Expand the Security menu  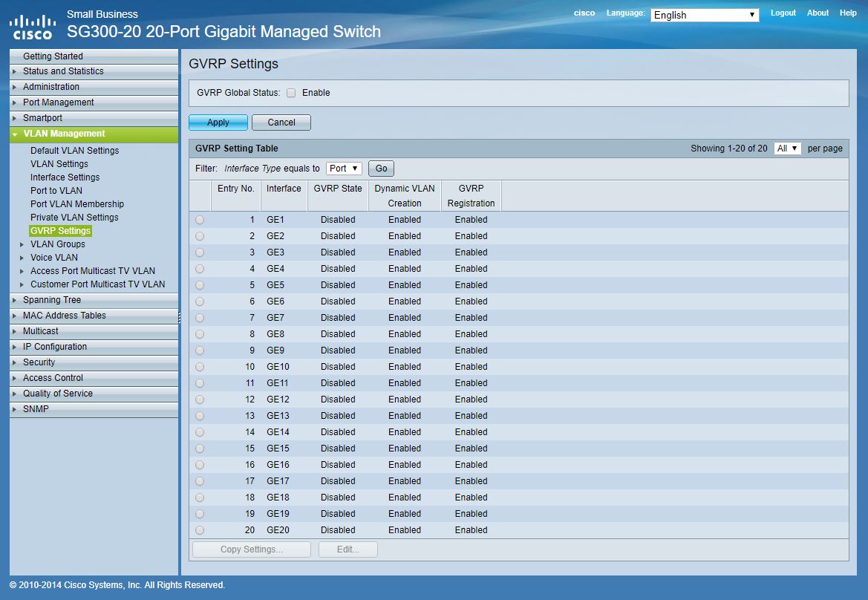94,362
